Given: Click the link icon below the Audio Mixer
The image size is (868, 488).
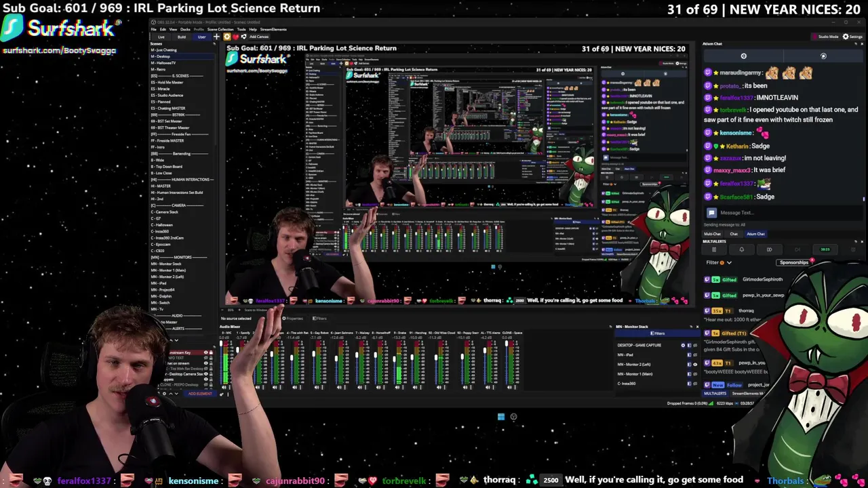Looking at the screenshot, I should (x=222, y=394).
